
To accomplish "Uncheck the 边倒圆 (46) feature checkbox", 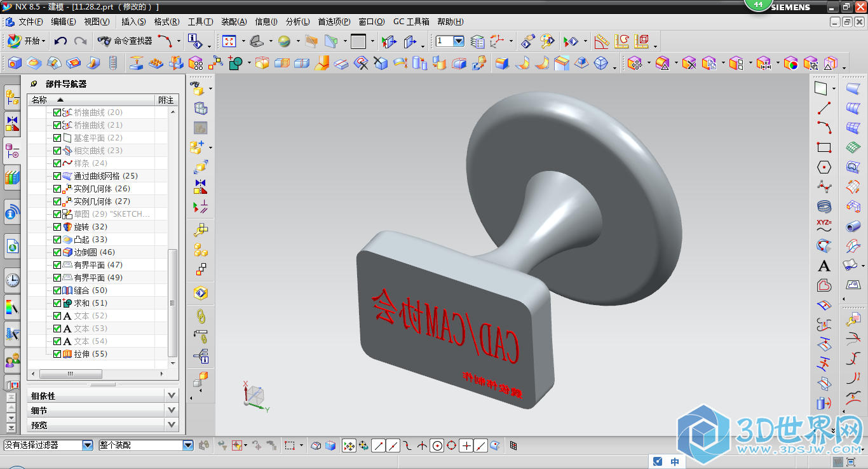I will click(57, 252).
